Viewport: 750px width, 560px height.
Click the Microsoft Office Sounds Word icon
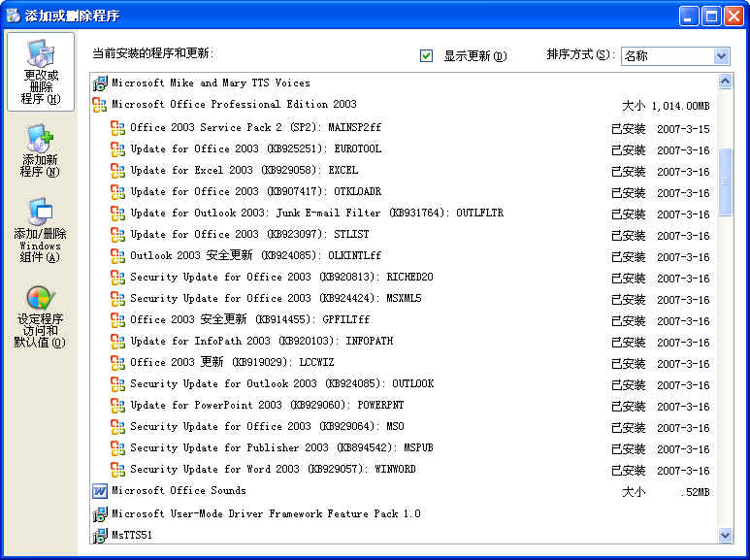coord(100,490)
